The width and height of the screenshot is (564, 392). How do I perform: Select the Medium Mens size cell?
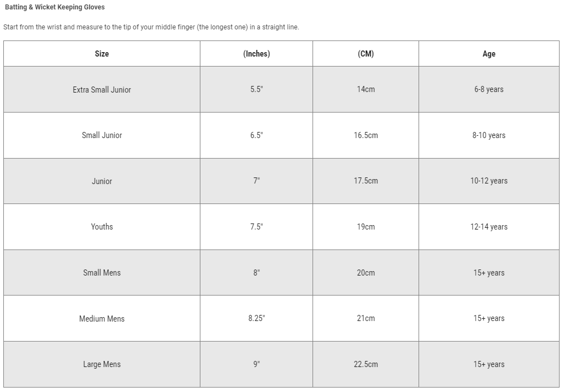point(102,319)
